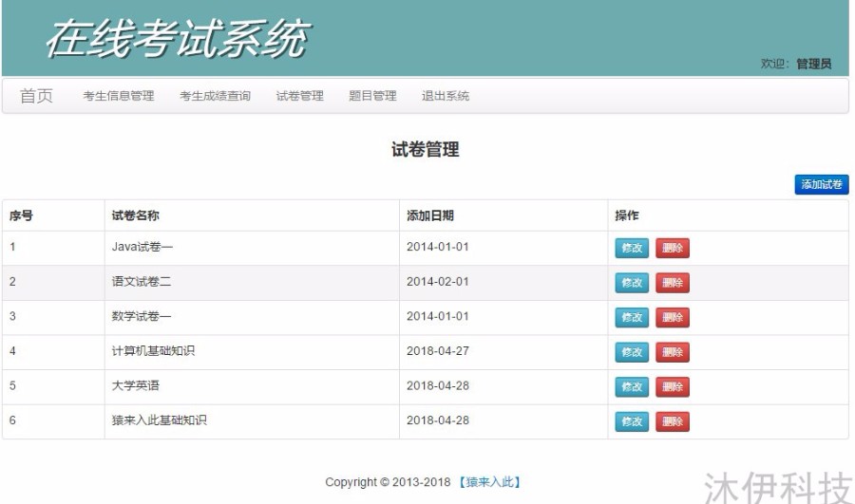This screenshot has height=504, width=855.
Task: Click 删除 for 猿来入此基础知识
Action: (x=673, y=421)
